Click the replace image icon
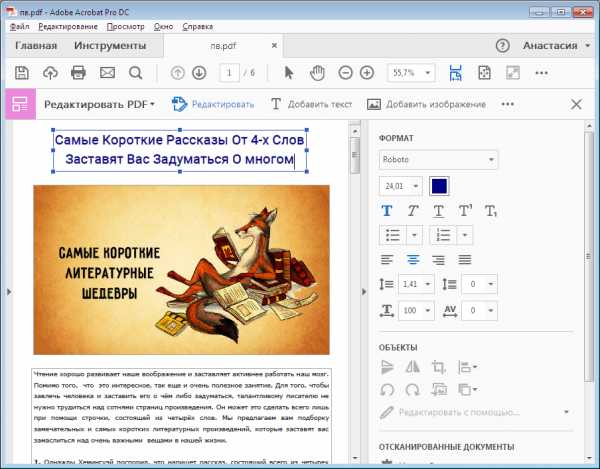 pyautogui.click(x=439, y=390)
